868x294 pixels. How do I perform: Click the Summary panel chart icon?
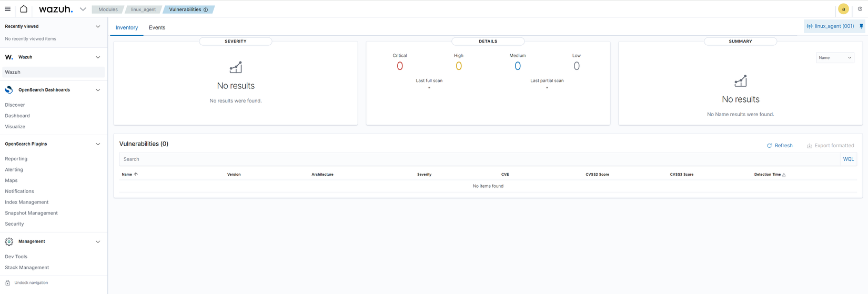(x=741, y=81)
